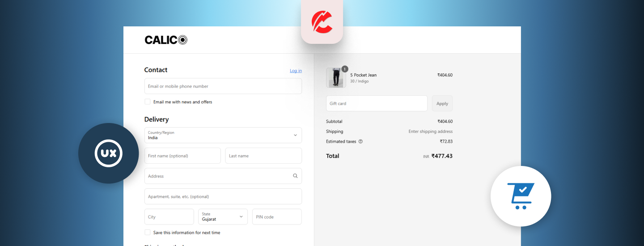
Task: Click the Email or mobile phone number field
Action: tap(223, 86)
